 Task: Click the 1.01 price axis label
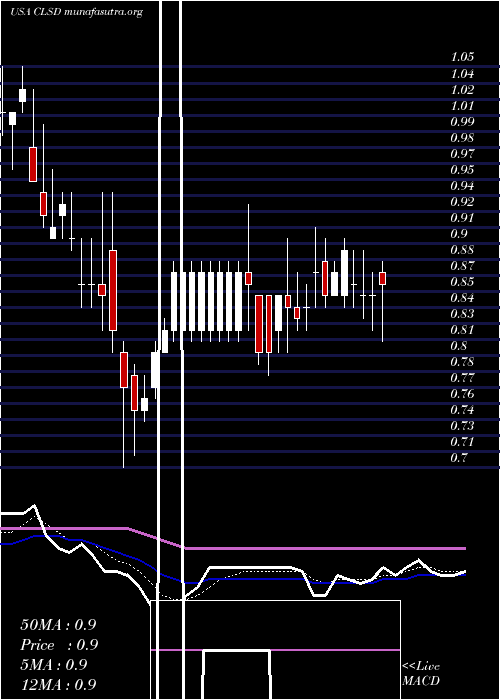pos(462,106)
